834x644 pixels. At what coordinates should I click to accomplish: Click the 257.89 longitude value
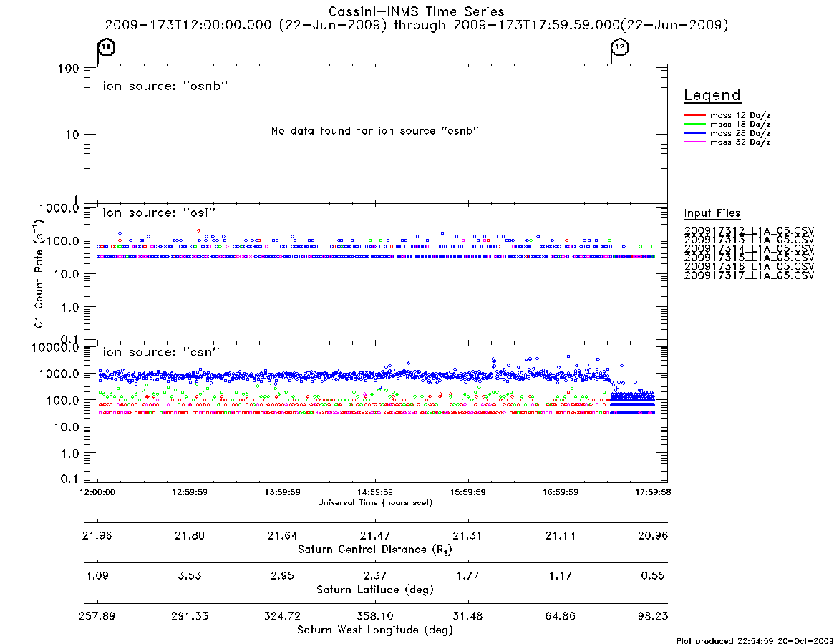pyautogui.click(x=97, y=616)
